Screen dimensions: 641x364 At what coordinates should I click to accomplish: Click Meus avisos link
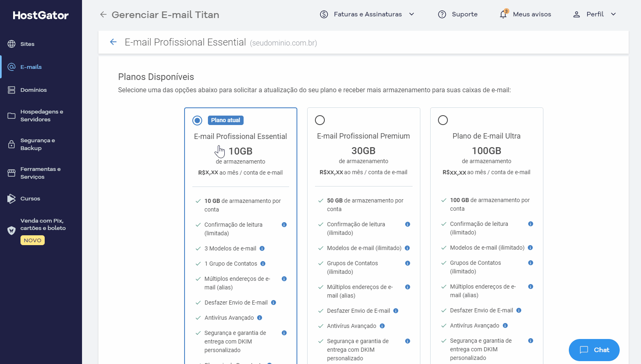point(532,14)
